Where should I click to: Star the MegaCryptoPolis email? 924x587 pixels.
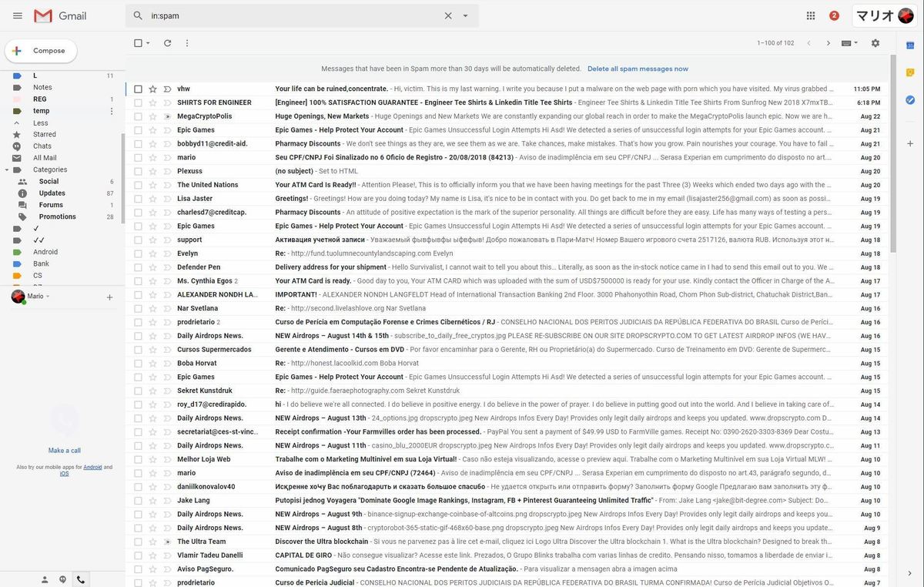coord(152,116)
